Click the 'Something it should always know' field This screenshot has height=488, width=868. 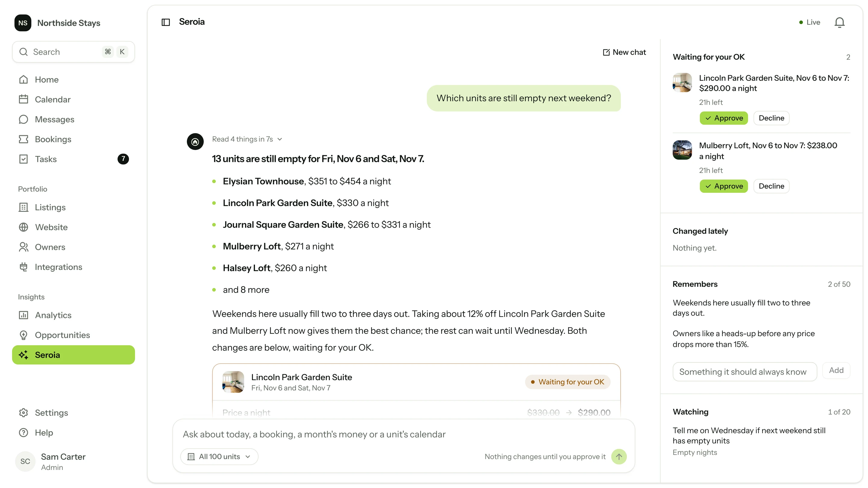coord(745,372)
